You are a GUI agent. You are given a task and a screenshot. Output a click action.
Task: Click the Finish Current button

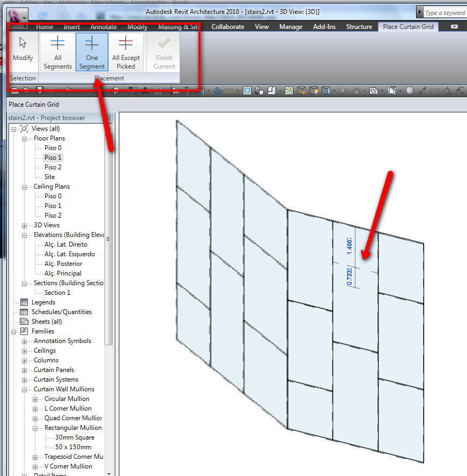point(164,52)
